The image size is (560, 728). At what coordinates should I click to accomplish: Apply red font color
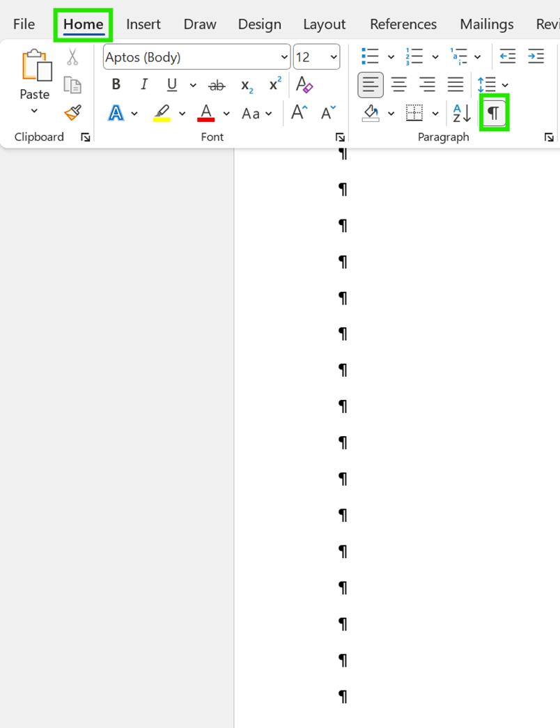coord(206,114)
